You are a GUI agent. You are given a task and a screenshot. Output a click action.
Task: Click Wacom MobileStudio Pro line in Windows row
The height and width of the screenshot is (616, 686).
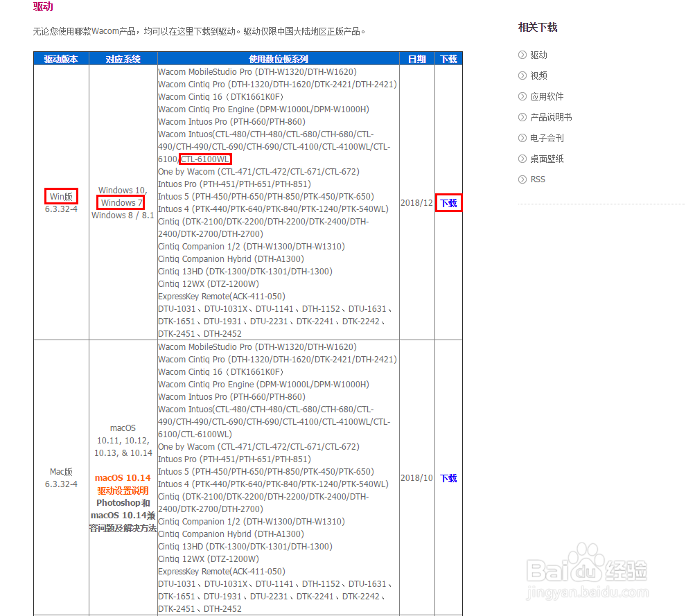click(257, 72)
